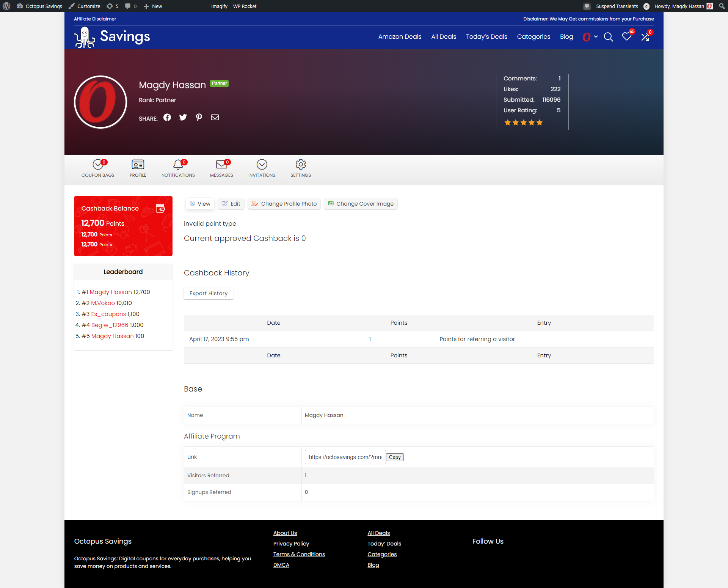
Task: Open leaderboard entry #1 Magdy Hassan
Action: pyautogui.click(x=111, y=292)
